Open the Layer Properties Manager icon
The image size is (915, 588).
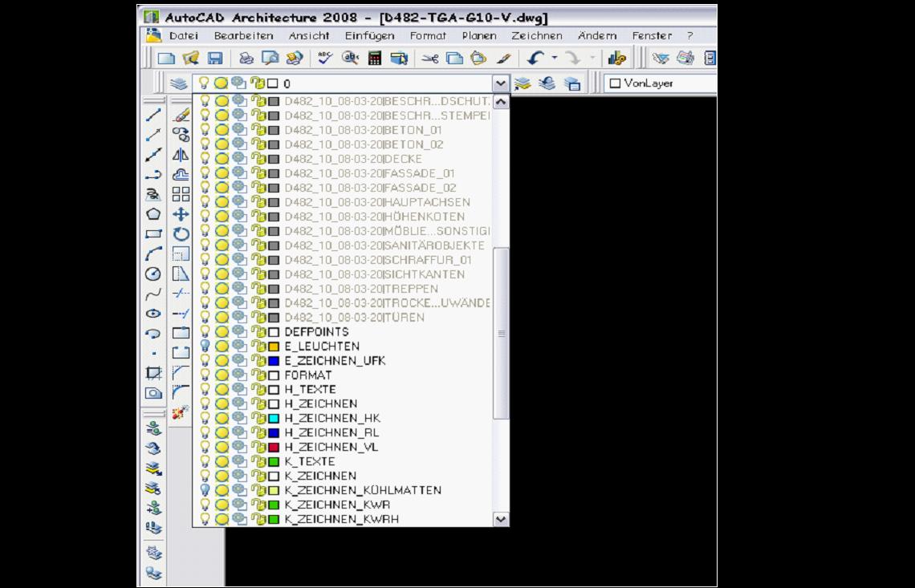(178, 83)
